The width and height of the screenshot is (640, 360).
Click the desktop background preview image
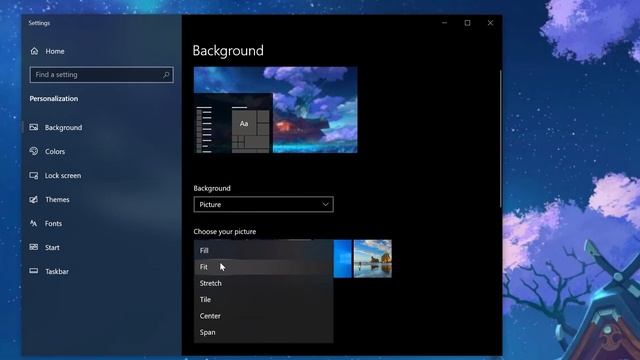[276, 110]
